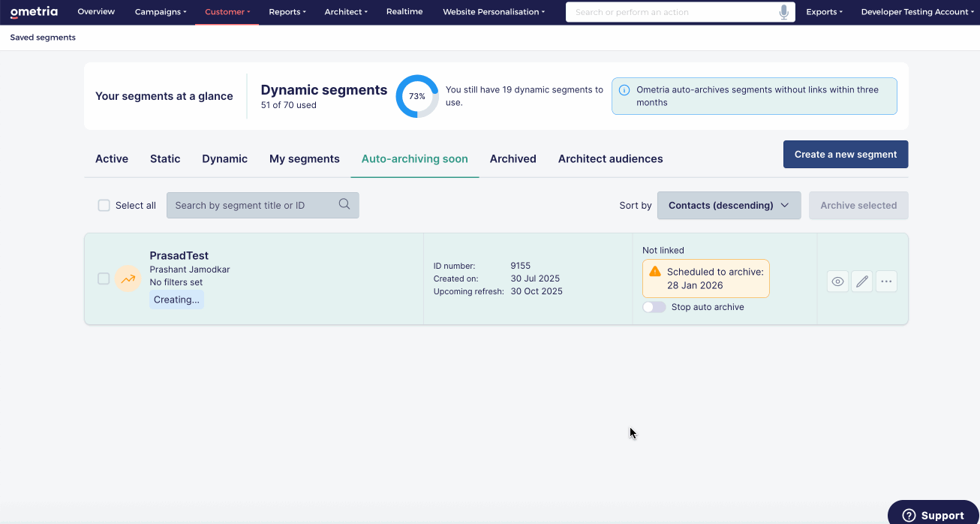Open Realtime in top navigation
Image resolution: width=980 pixels, height=524 pixels.
pos(404,12)
